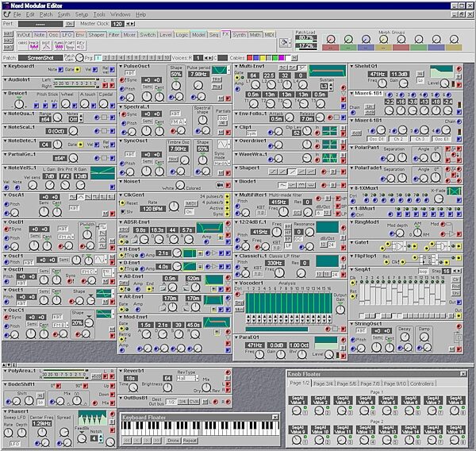Select program slot 10
Image resolution: width=476 pixels, height=451 pixels.
[x=167, y=57]
